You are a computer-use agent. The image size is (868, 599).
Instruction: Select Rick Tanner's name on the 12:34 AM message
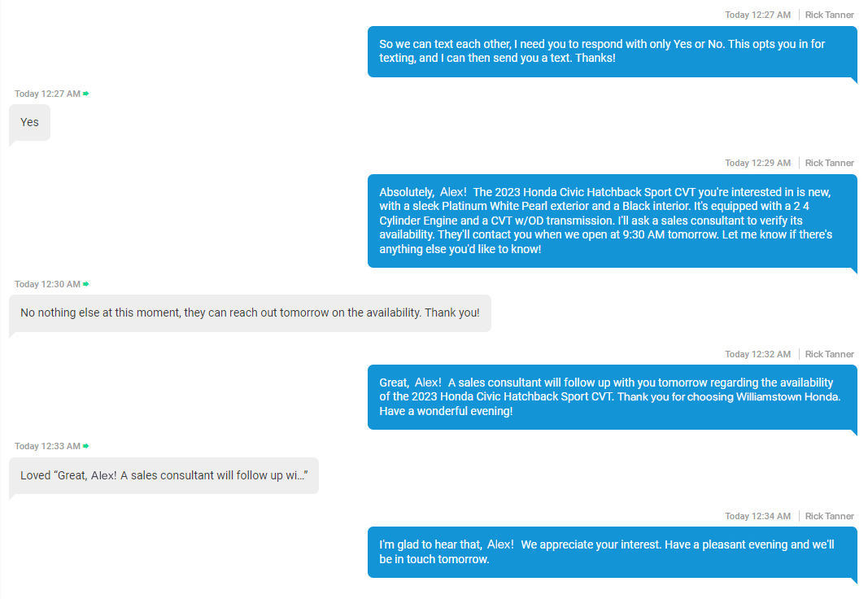click(x=829, y=516)
